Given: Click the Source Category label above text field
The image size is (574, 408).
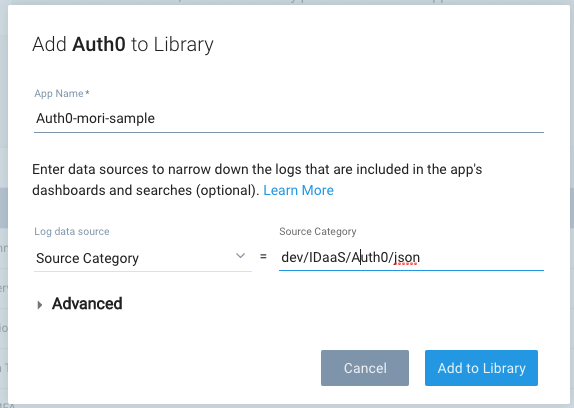Looking at the screenshot, I should [x=318, y=232].
